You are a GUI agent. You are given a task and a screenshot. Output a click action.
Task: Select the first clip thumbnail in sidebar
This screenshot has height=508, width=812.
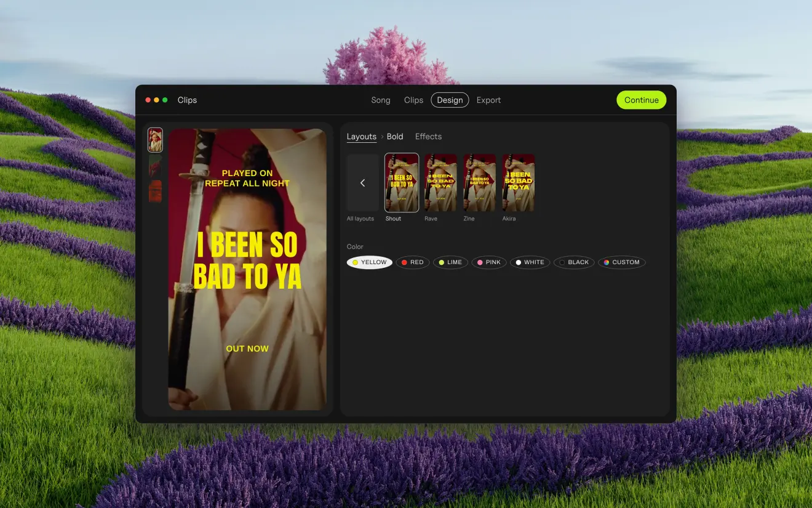[x=156, y=140]
